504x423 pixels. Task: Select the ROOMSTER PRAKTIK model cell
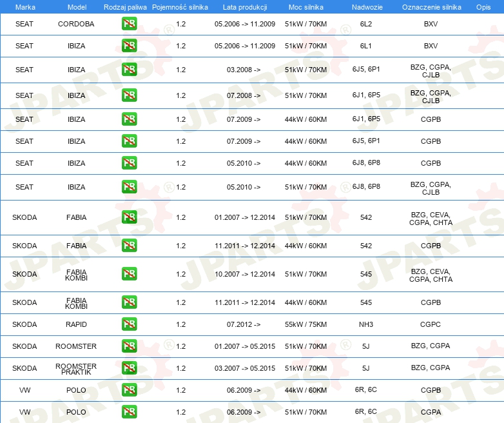pos(76,369)
